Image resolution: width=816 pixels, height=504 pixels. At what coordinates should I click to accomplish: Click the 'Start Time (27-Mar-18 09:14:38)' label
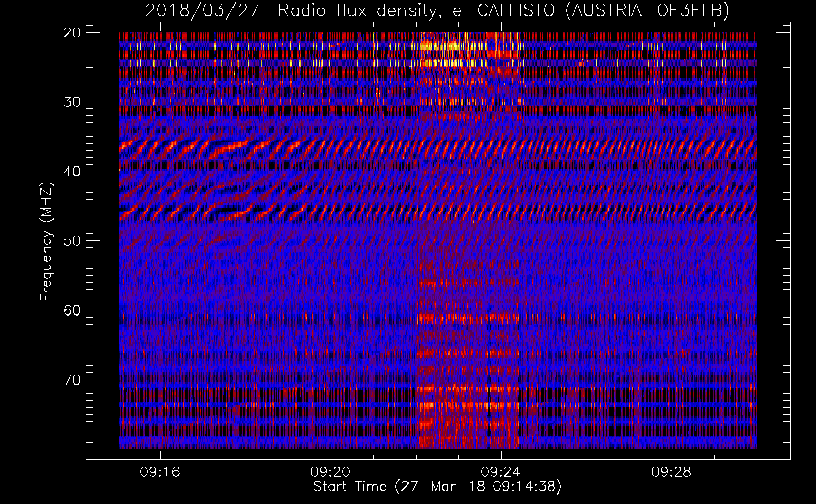437,487
